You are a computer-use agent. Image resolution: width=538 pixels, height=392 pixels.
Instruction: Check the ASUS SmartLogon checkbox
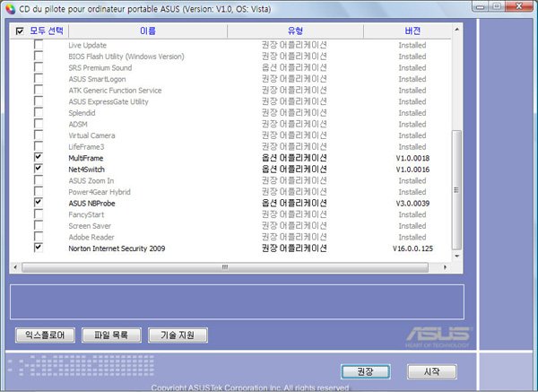click(39, 79)
